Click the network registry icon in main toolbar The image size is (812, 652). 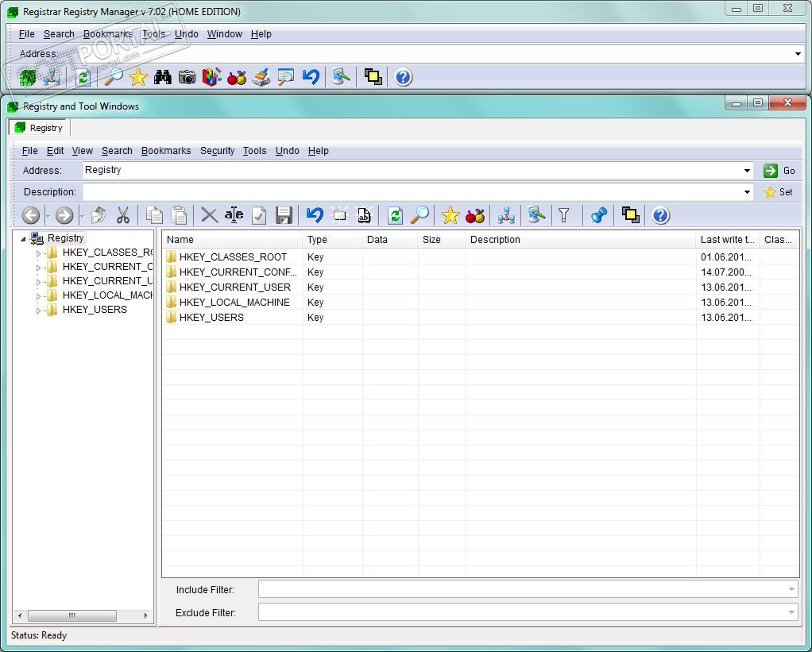point(52,78)
